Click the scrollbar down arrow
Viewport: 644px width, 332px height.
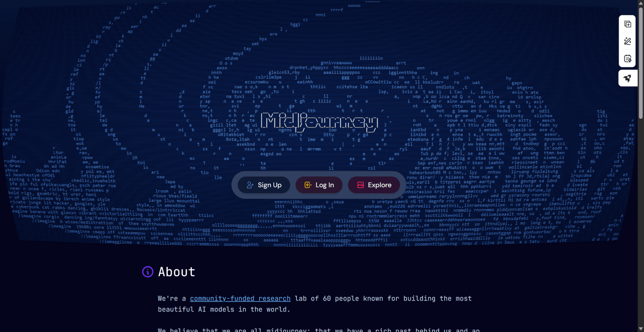pyautogui.click(x=641, y=329)
